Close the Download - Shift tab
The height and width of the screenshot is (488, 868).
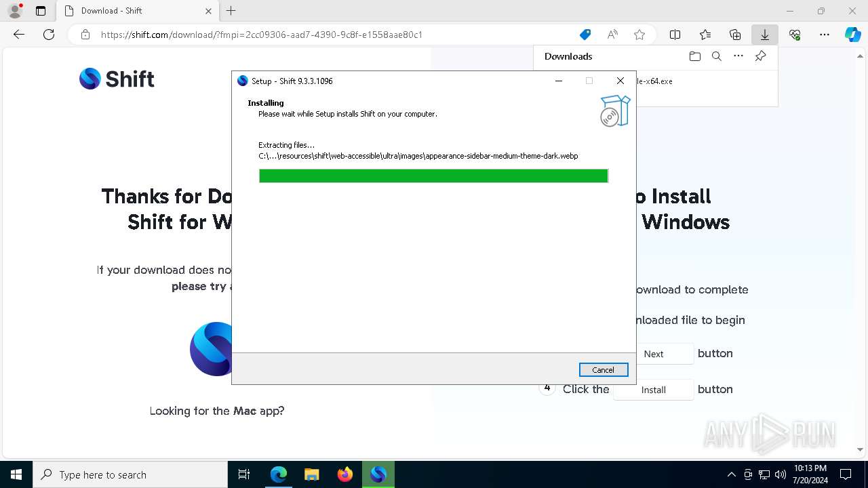click(x=208, y=11)
